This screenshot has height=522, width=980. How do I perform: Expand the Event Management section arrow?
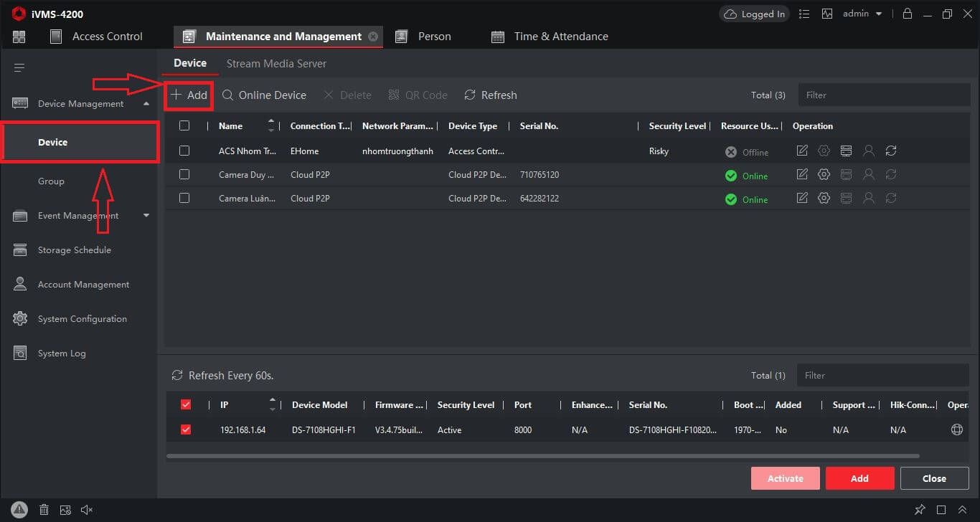click(146, 215)
